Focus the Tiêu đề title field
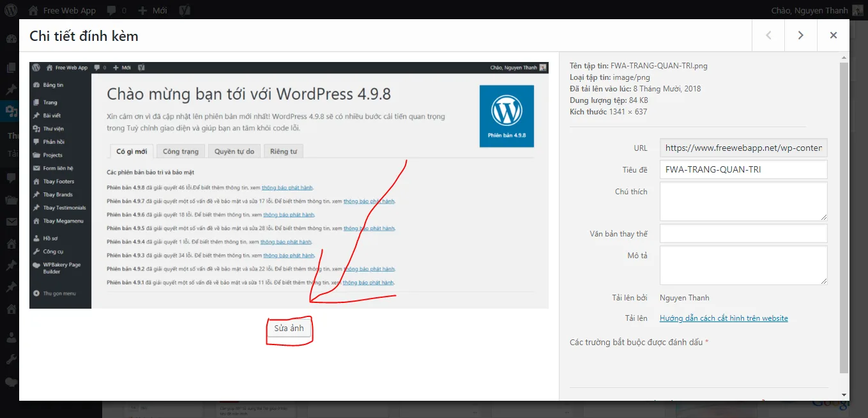 743,169
